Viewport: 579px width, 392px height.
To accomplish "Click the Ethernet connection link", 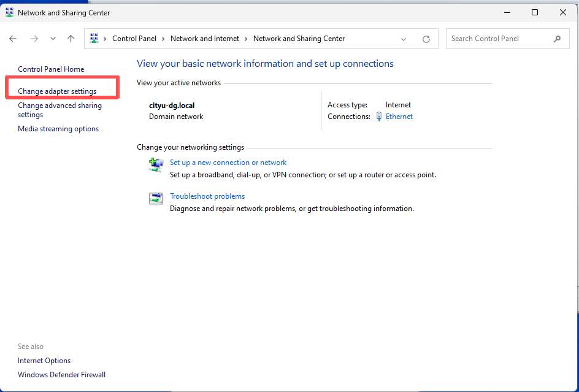I will tap(399, 117).
